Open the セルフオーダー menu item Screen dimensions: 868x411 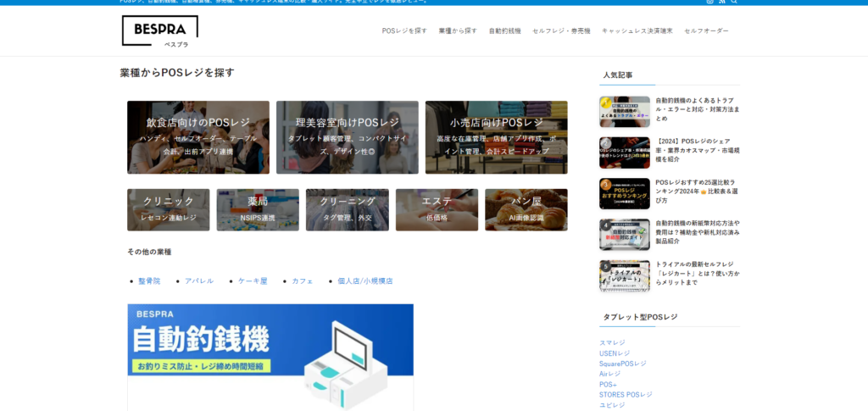[x=706, y=31]
